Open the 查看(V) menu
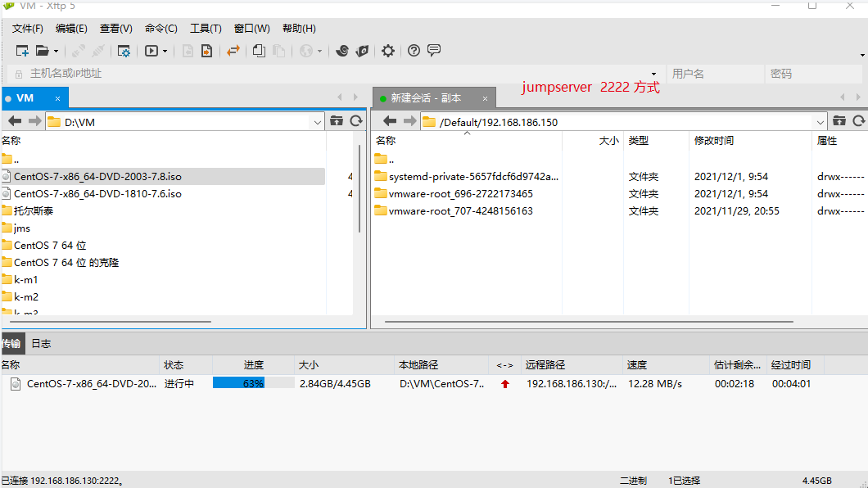The image size is (868, 488). (115, 28)
